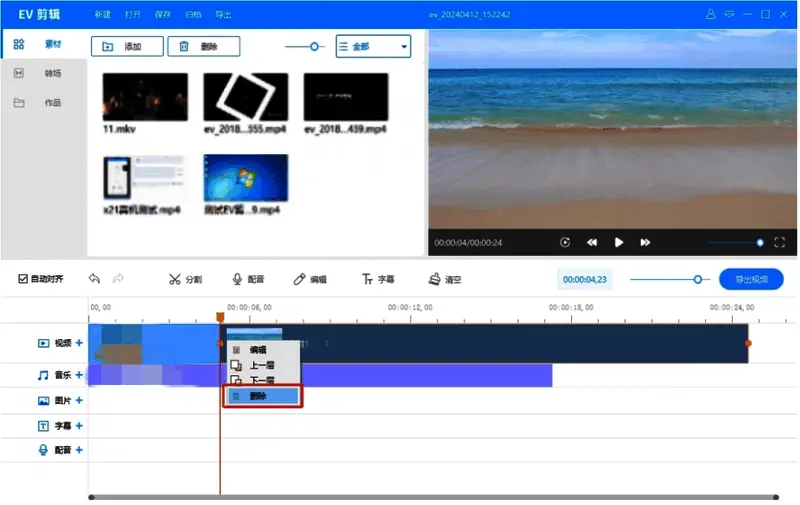The image size is (800, 505).
Task: Click the timeline zoom slider handle
Action: click(698, 280)
